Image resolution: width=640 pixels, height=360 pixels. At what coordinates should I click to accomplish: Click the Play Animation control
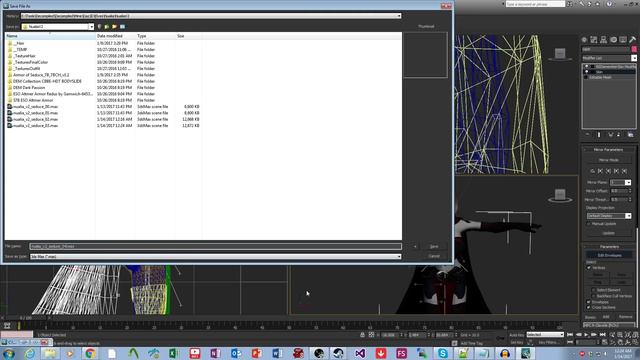(x=586, y=335)
